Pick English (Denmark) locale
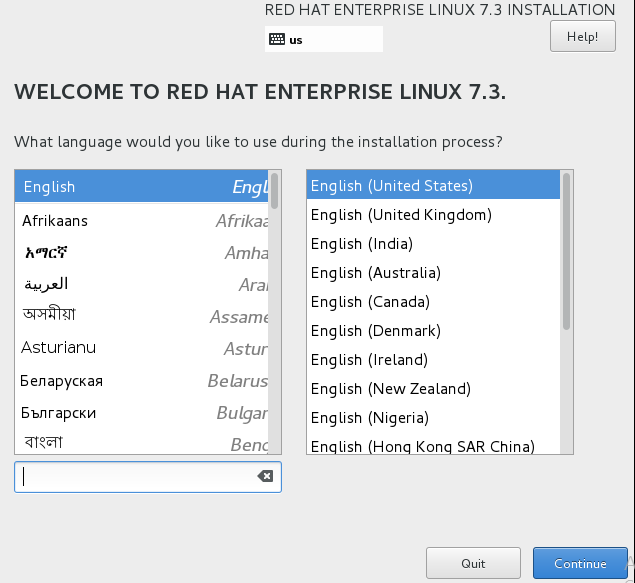This screenshot has height=583, width=635. tap(433, 331)
